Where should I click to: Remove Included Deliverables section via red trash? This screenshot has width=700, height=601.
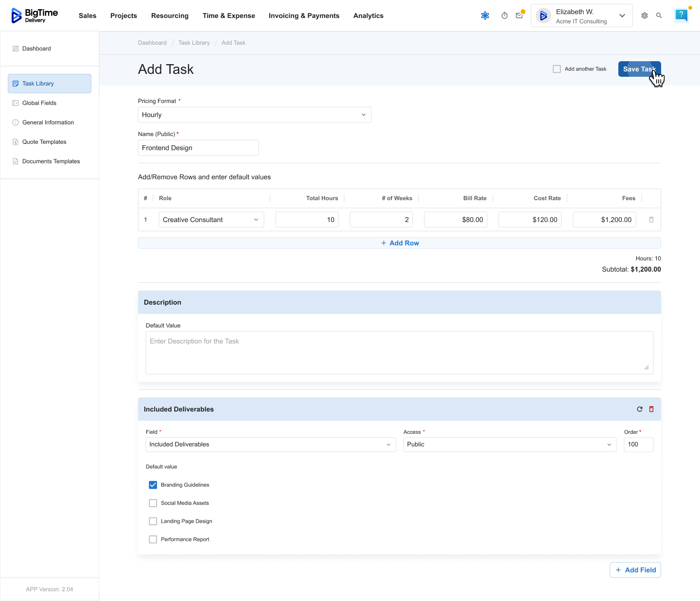click(651, 409)
